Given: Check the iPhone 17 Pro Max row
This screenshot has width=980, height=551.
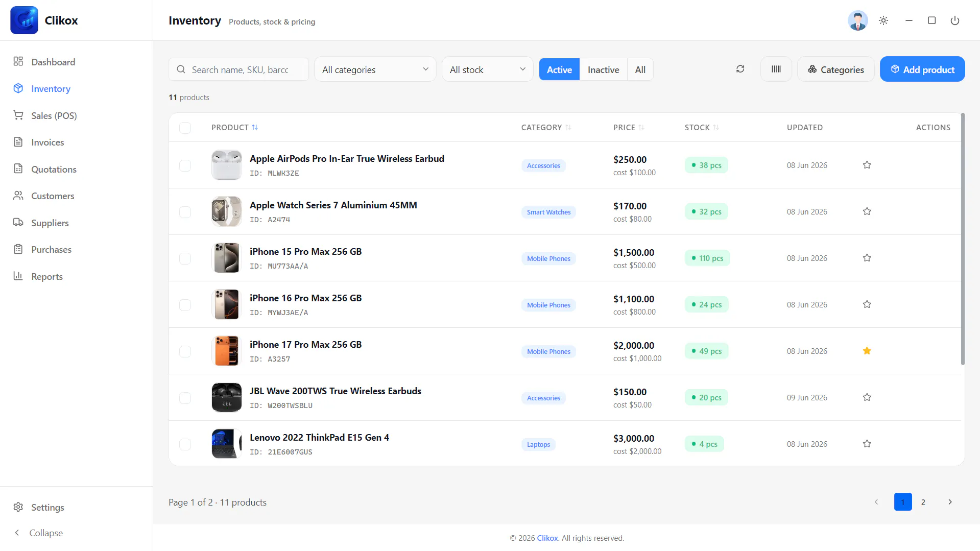Looking at the screenshot, I should click(185, 351).
